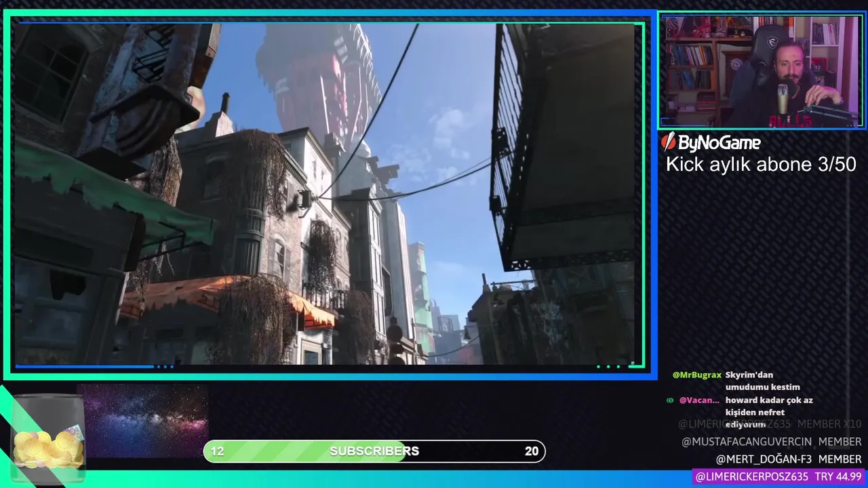Click the streamer webcam feed
This screenshot has width=868, height=488.
761,71
